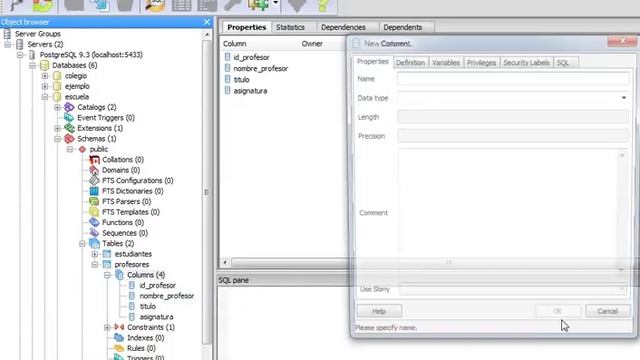
Task: Expand the ejemplo database node
Action: [45, 86]
